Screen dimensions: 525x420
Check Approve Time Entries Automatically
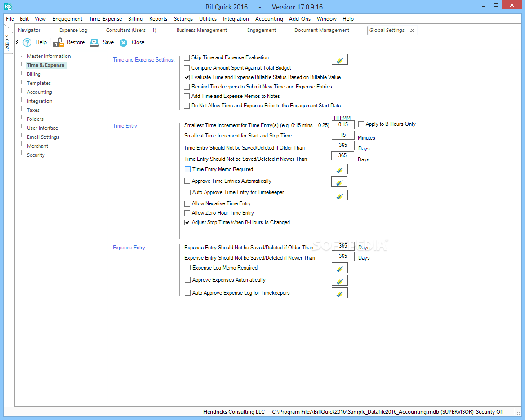[x=187, y=181]
